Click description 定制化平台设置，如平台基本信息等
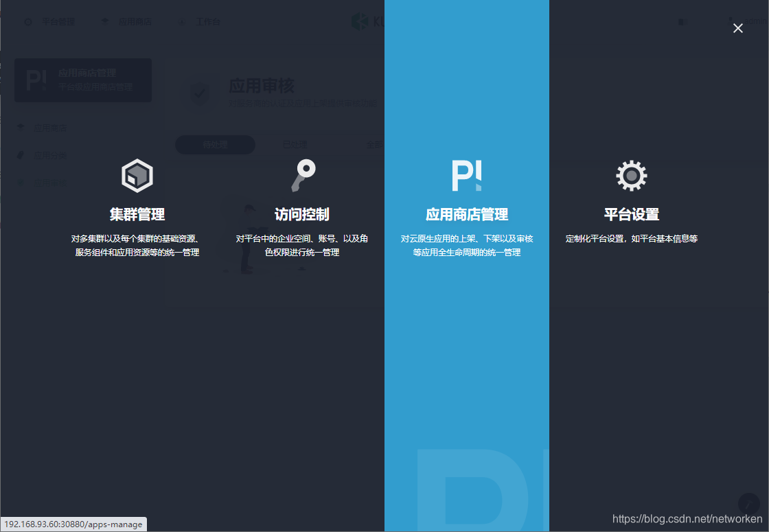The image size is (769, 532). (632, 239)
